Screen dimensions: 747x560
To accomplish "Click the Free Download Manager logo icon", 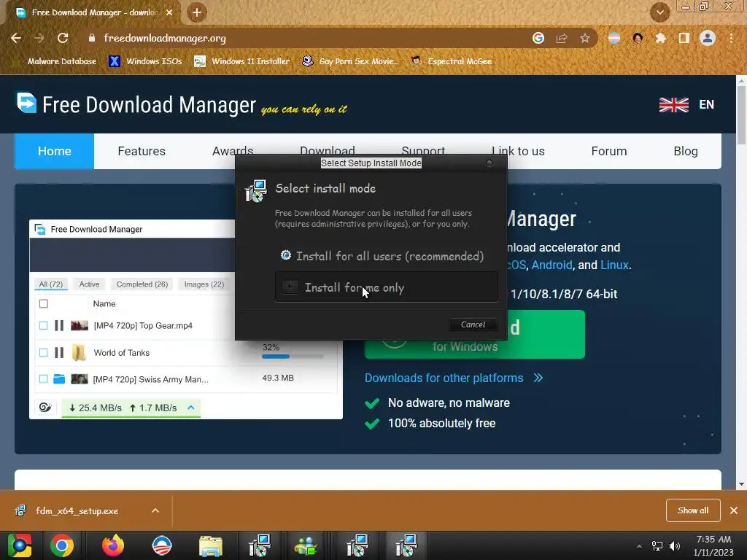I will point(27,102).
